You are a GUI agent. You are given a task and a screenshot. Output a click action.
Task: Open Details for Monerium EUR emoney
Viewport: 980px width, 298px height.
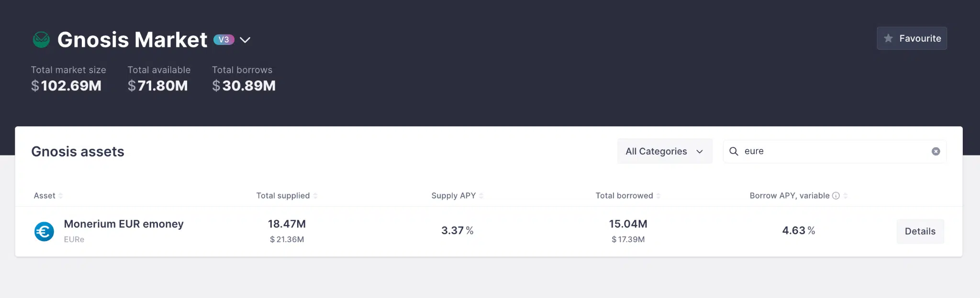[x=920, y=232]
